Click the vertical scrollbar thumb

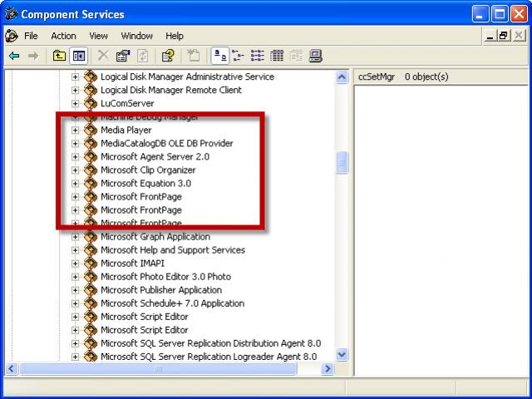click(x=342, y=163)
